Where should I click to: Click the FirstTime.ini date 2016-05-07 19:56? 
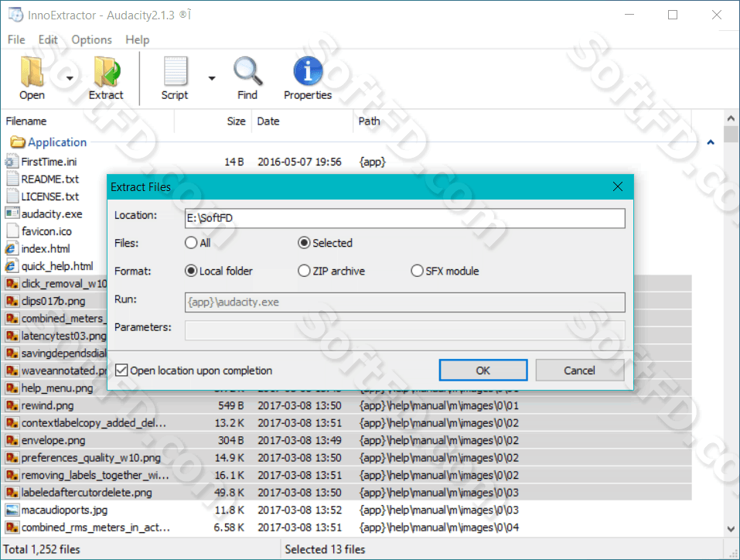tap(299, 162)
